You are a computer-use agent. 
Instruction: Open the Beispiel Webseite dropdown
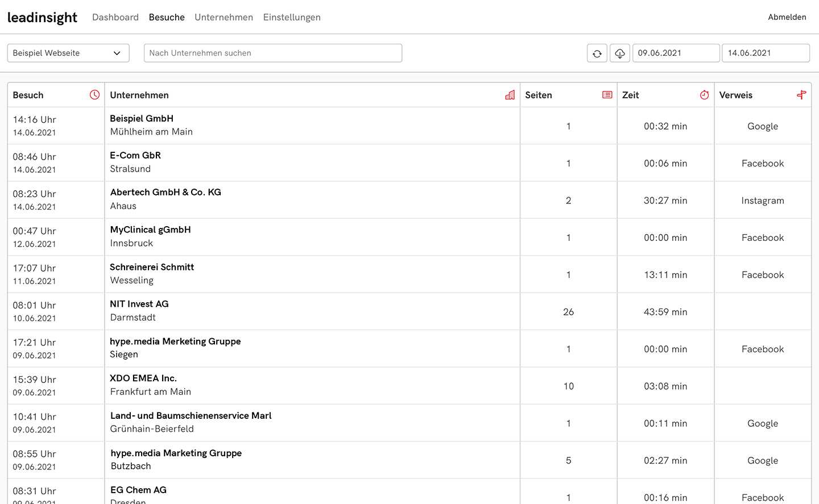pyautogui.click(x=68, y=53)
